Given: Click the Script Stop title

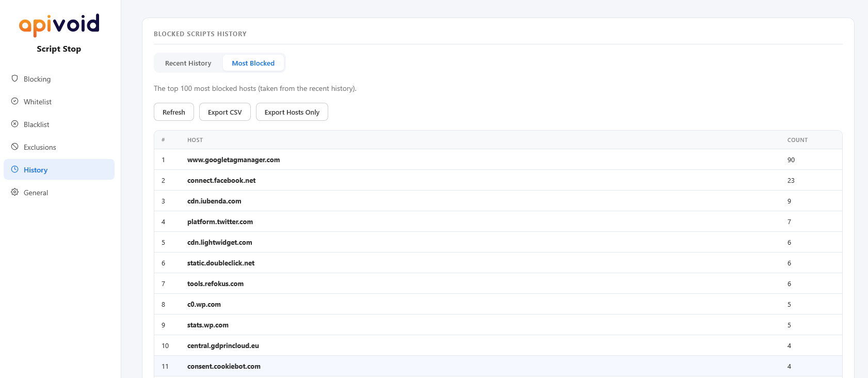Looking at the screenshot, I should coord(59,49).
